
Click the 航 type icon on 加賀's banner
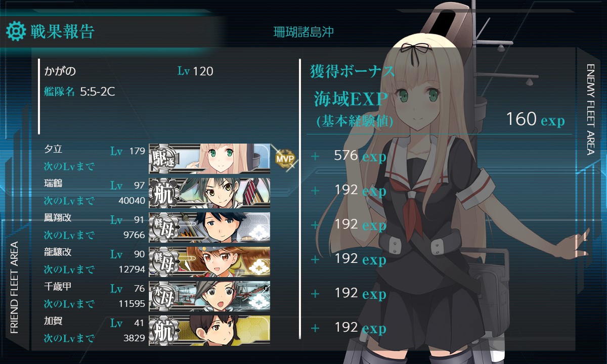pyautogui.click(x=164, y=330)
